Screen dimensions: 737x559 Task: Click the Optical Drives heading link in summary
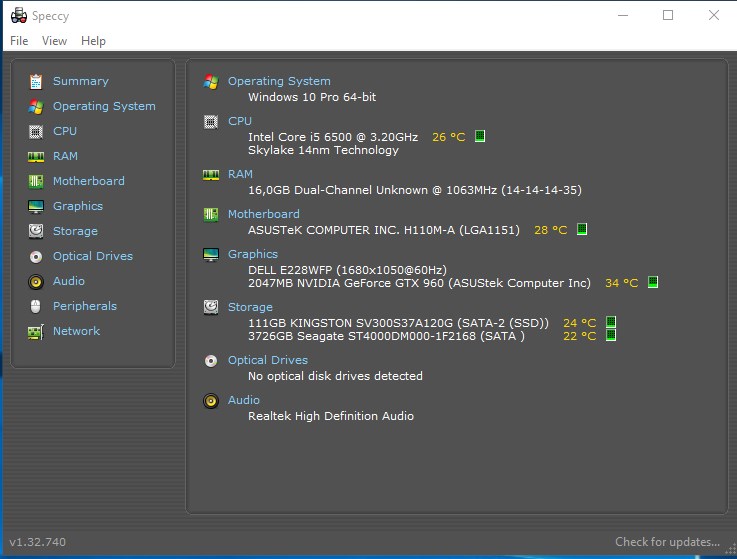268,360
